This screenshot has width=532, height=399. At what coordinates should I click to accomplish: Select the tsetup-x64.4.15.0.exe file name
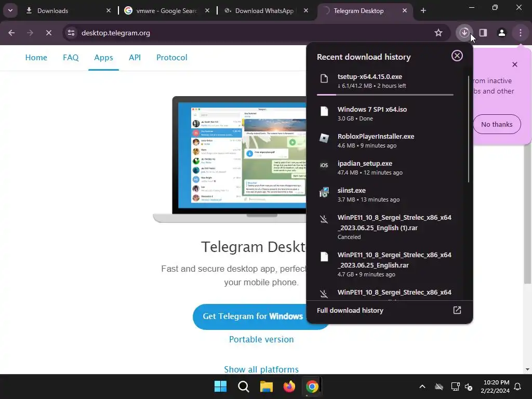click(369, 77)
